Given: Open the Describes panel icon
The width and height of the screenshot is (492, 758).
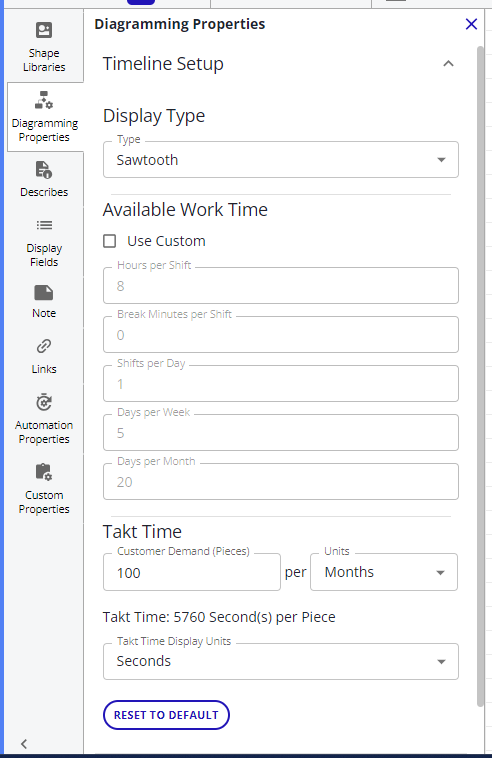Looking at the screenshot, I should 44,170.
